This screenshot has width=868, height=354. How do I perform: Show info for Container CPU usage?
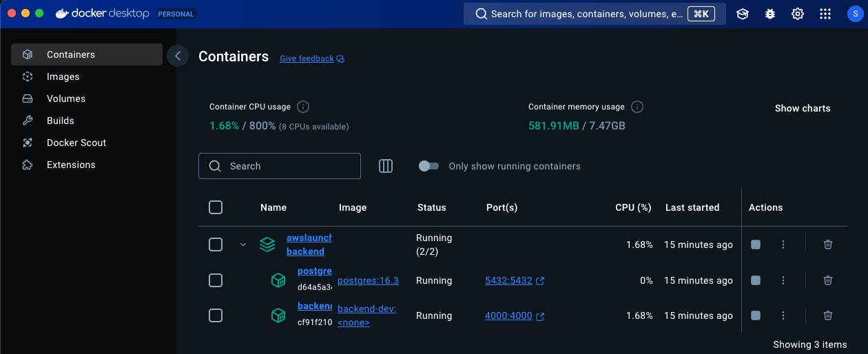click(x=303, y=107)
